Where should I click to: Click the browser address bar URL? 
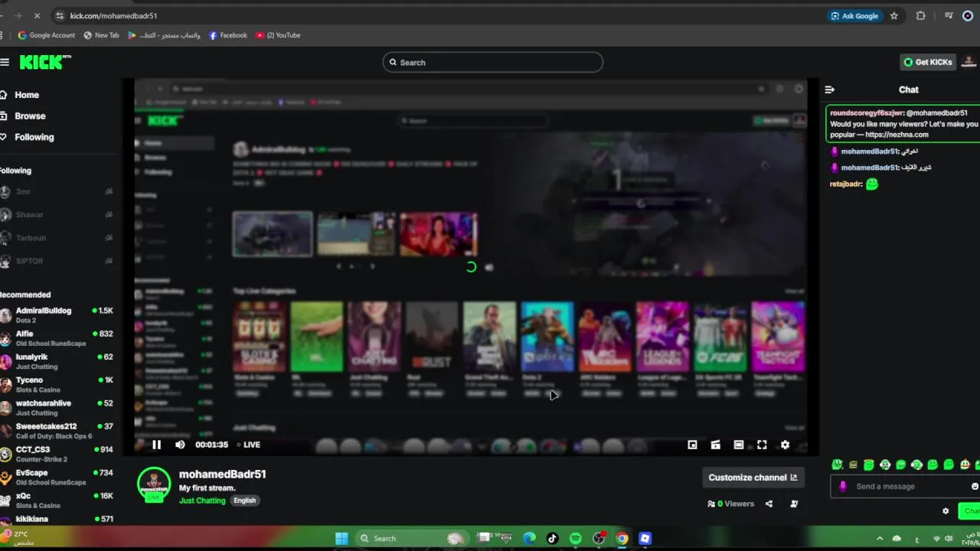[x=113, y=15]
